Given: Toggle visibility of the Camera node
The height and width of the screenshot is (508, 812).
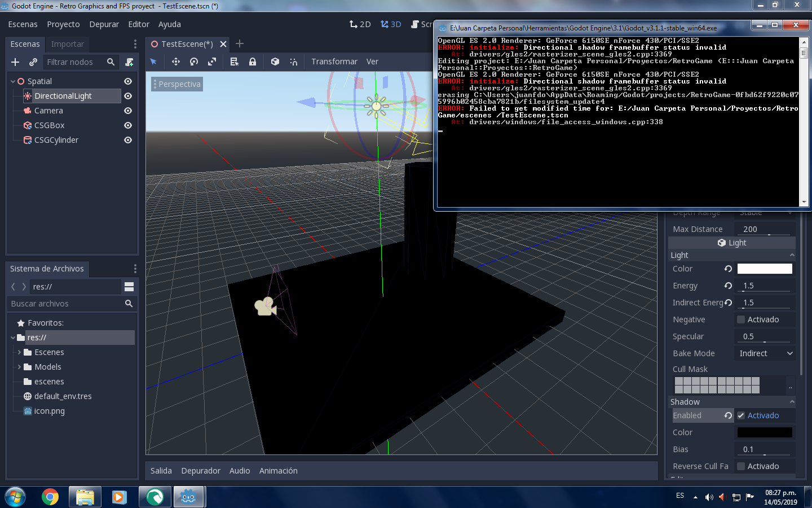Looking at the screenshot, I should [x=128, y=111].
